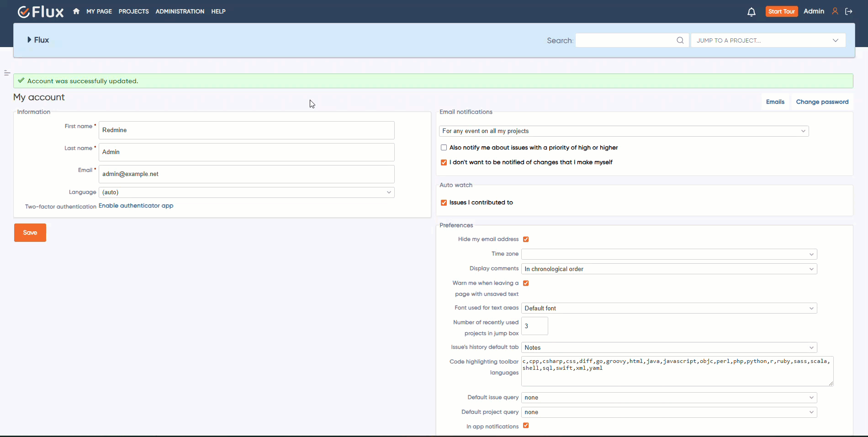Screen dimensions: 868x437
Task: Click Enable authenticator app link
Action: (136, 206)
